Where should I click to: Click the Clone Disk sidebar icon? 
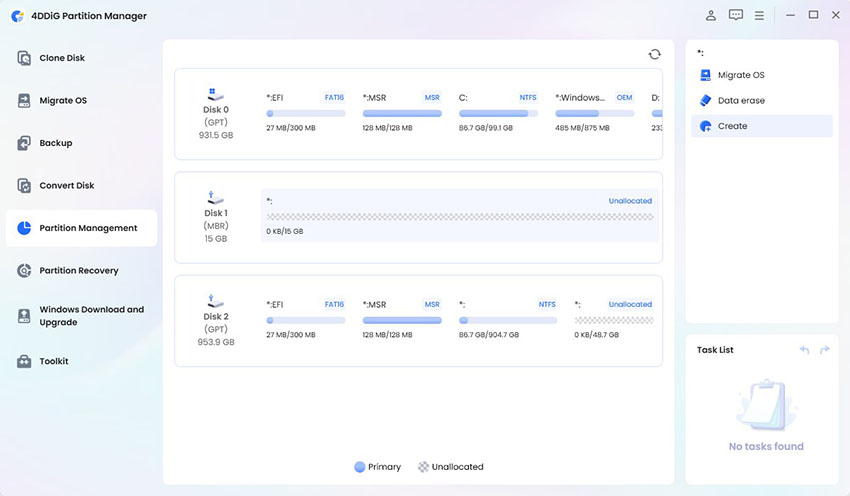(x=25, y=58)
